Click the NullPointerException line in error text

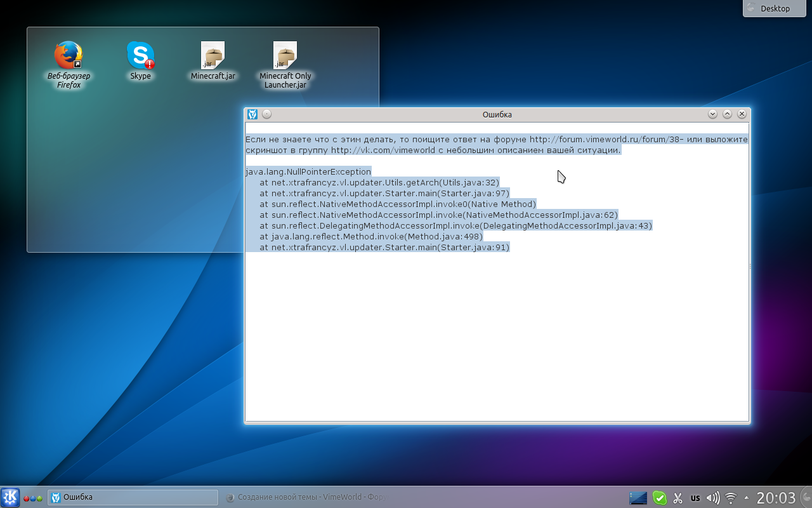coord(308,171)
